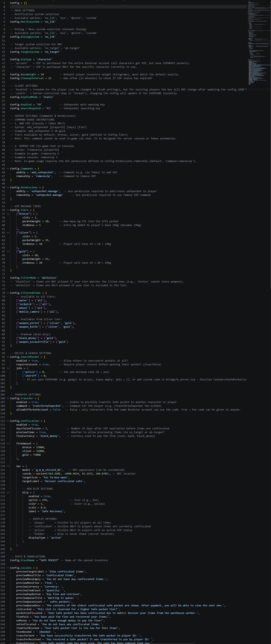
Task: Click the ['lockpick'] filtered item key
Action: tap(25, 304)
